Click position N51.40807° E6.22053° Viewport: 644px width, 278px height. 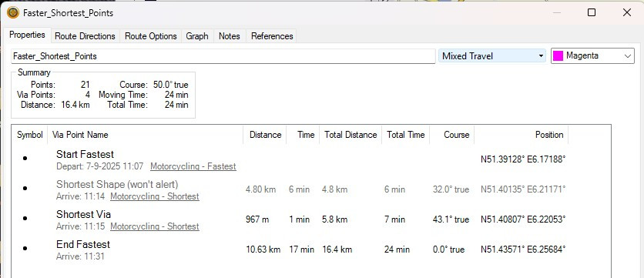click(523, 219)
